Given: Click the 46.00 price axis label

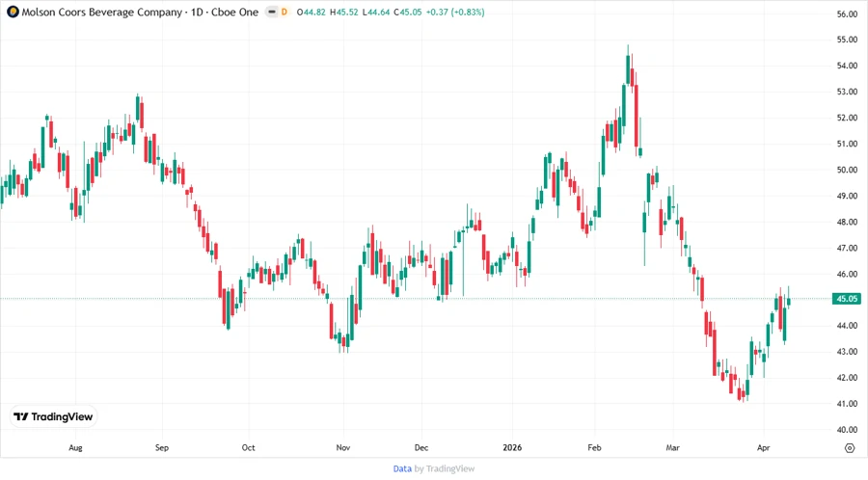Looking at the screenshot, I should (847, 274).
